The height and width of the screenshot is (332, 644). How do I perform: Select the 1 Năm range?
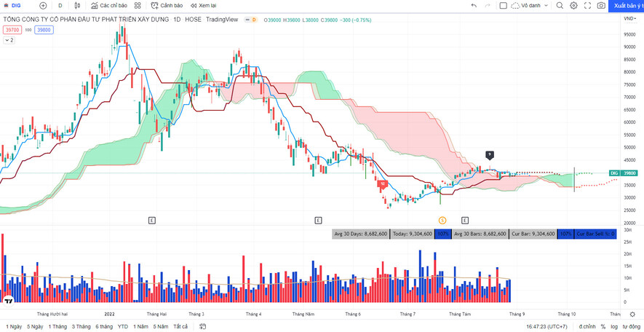(x=141, y=327)
